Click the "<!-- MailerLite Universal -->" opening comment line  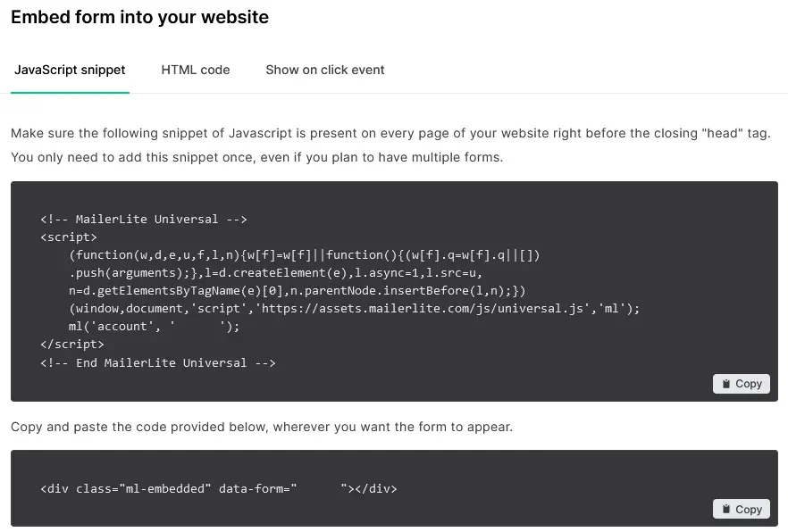(143, 219)
